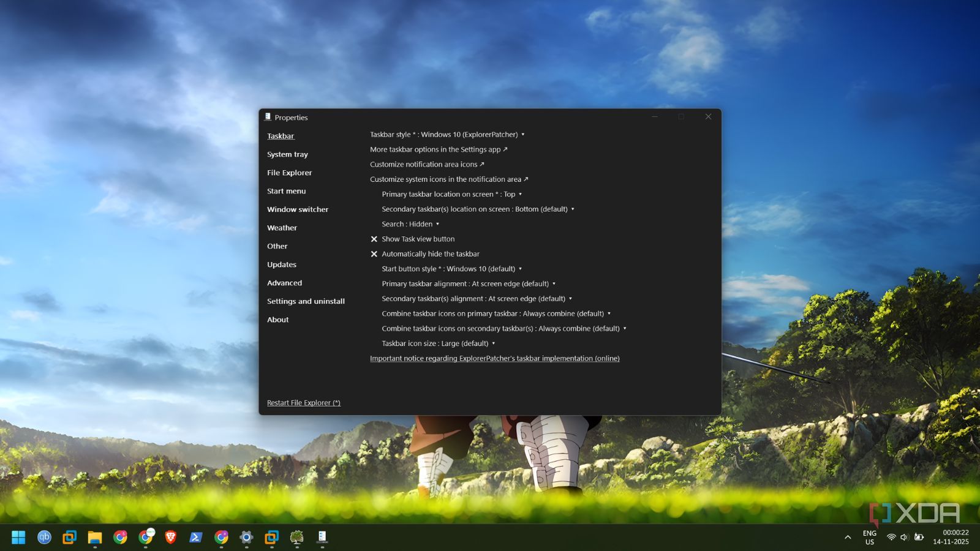Click the tree app icon in taskbar
This screenshot has width=980, height=551.
coord(297,538)
